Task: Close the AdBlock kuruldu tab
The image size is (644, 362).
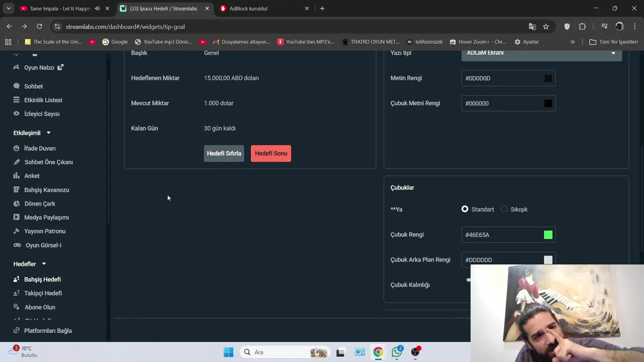Action: tap(307, 9)
